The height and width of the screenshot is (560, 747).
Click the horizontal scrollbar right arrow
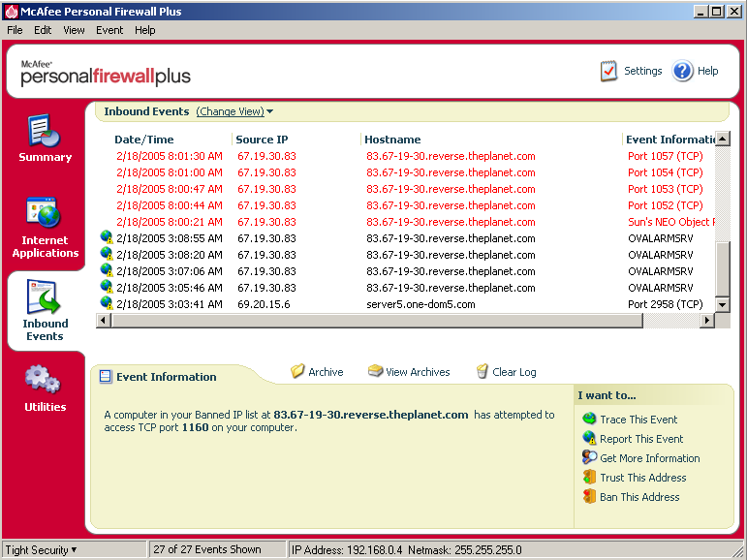click(707, 321)
